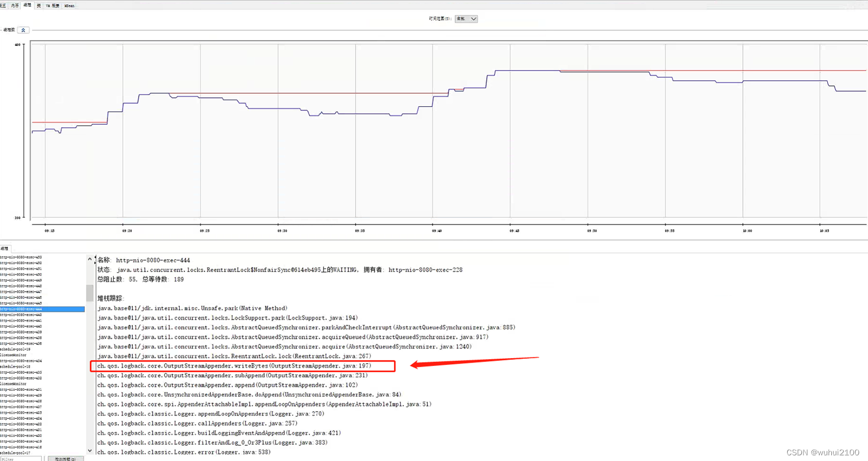Click the ReentrantLock.lock stack line

click(234, 356)
